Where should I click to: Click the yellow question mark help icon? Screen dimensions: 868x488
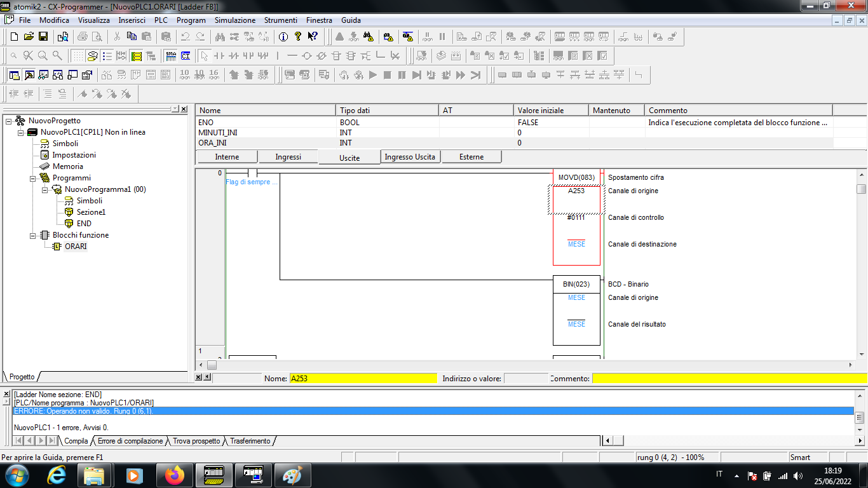297,37
